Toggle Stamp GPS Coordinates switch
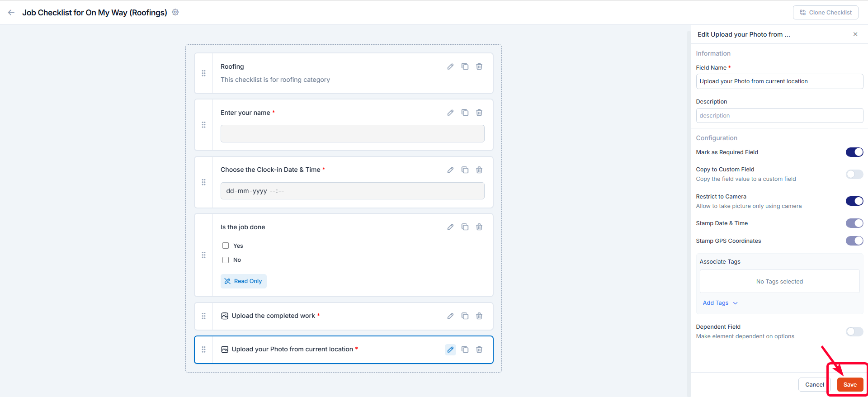The height and width of the screenshot is (397, 868). 854,241
